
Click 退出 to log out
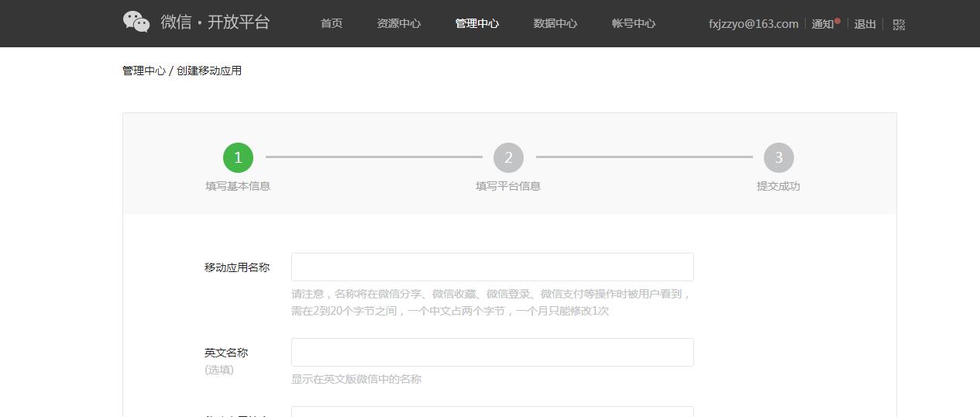pos(865,24)
